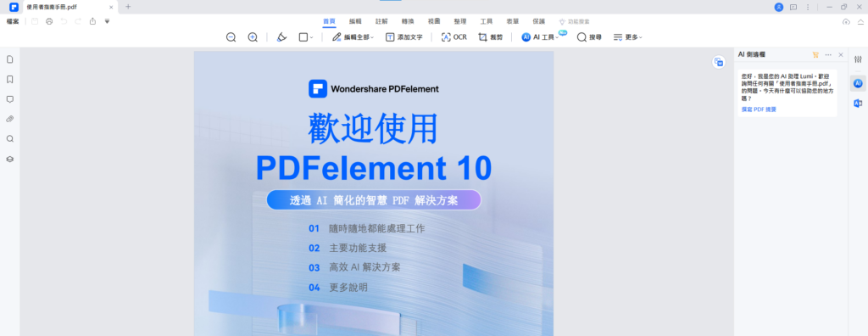Switch to the 保護 protect tab
The height and width of the screenshot is (336, 868).
538,21
